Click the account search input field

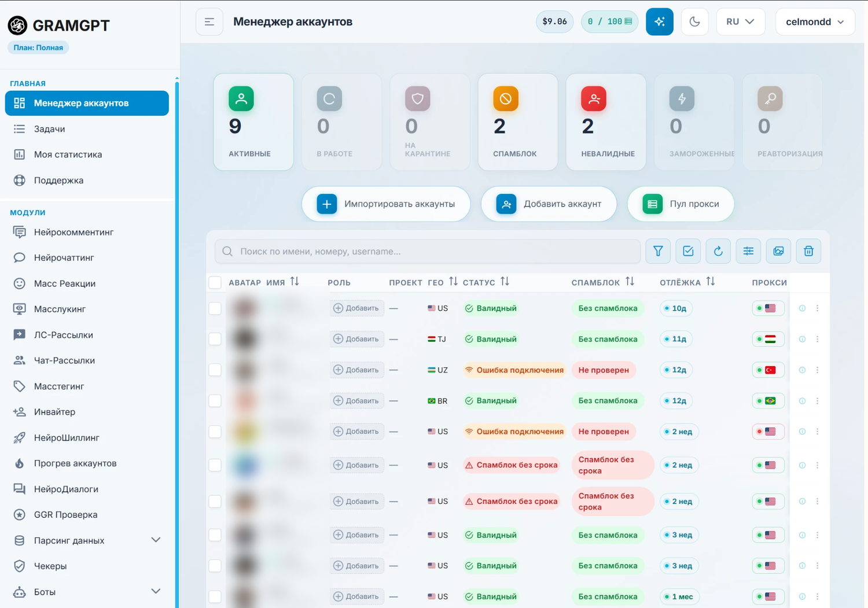tap(428, 252)
